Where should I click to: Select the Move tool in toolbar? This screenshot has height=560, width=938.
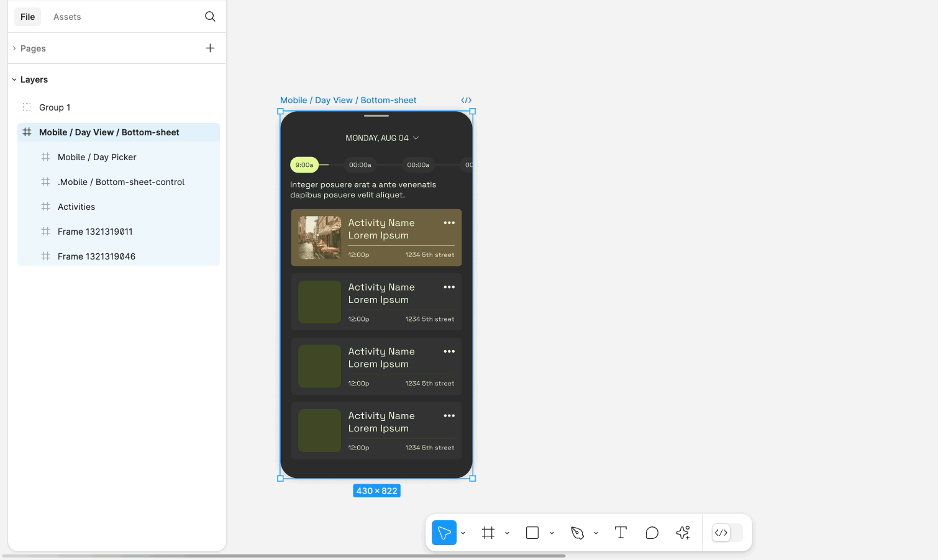(x=444, y=533)
